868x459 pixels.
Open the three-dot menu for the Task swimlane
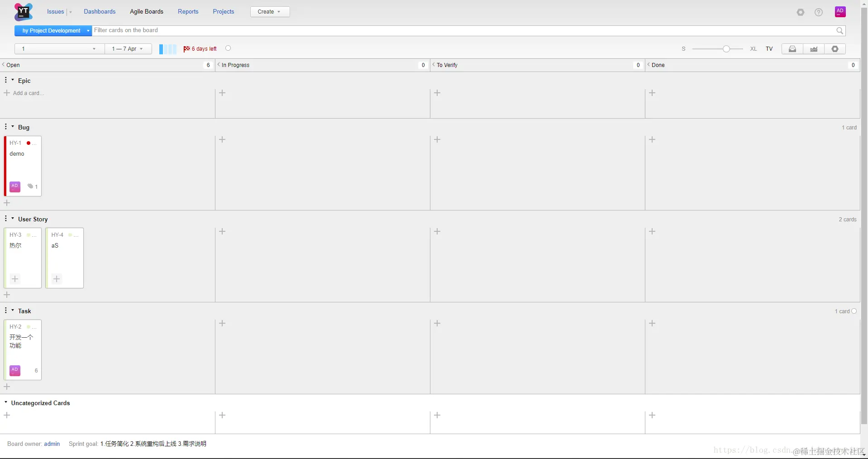click(x=5, y=311)
